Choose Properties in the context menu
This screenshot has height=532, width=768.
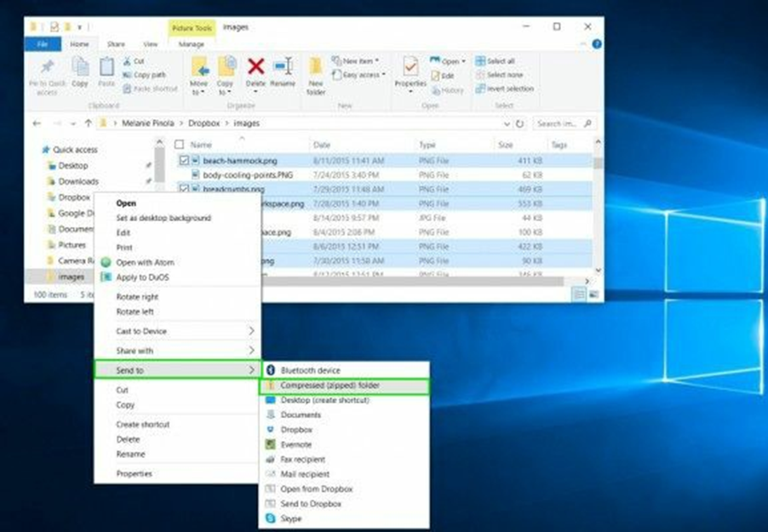coord(134,474)
